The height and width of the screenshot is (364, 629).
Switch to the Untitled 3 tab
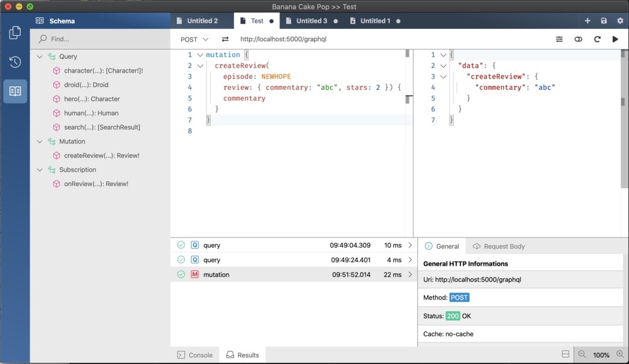coord(311,21)
